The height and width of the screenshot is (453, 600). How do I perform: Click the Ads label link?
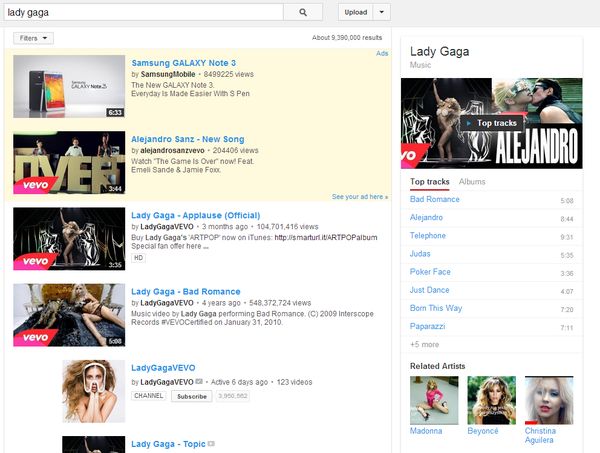click(x=382, y=53)
